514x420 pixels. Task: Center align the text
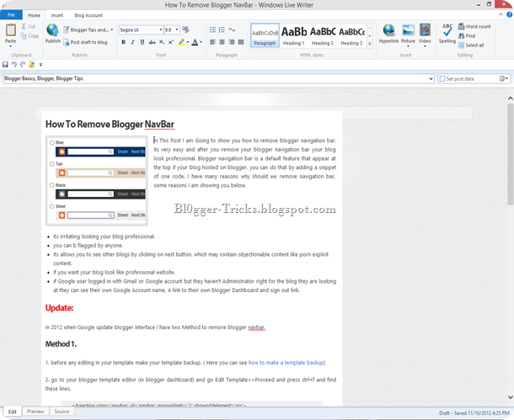222,42
